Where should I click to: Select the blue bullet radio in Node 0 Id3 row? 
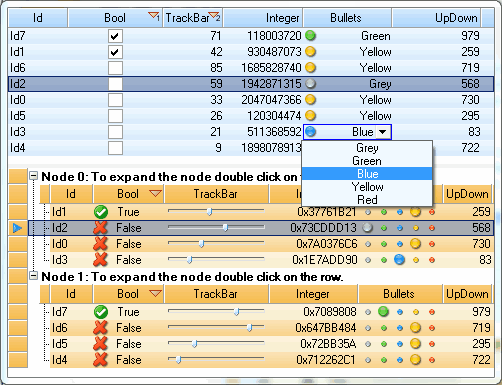click(x=399, y=259)
